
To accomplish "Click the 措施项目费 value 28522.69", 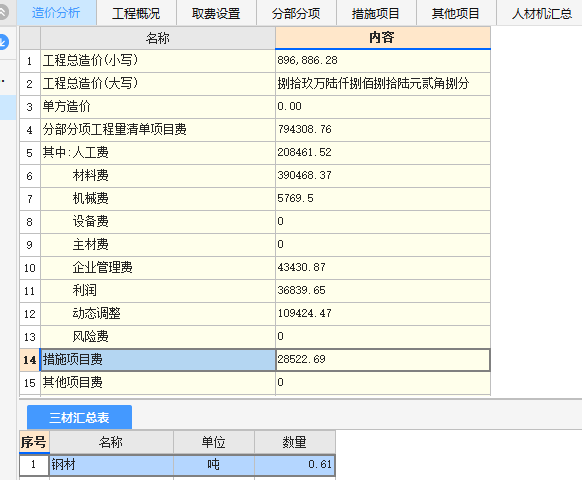I will pyautogui.click(x=383, y=360).
